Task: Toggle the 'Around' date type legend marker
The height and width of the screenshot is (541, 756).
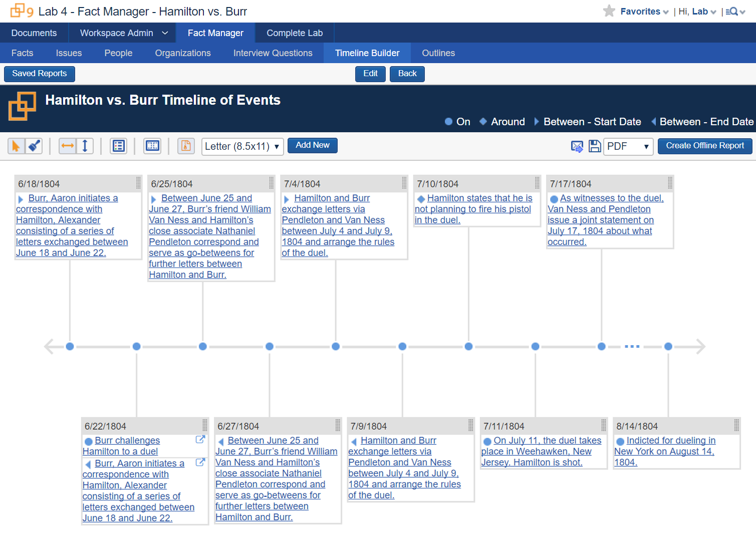Action: (x=483, y=121)
